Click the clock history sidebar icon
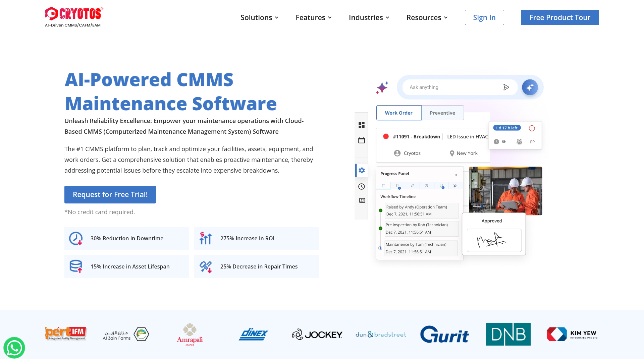Image resolution: width=644 pixels, height=362 pixels. pyautogui.click(x=361, y=186)
